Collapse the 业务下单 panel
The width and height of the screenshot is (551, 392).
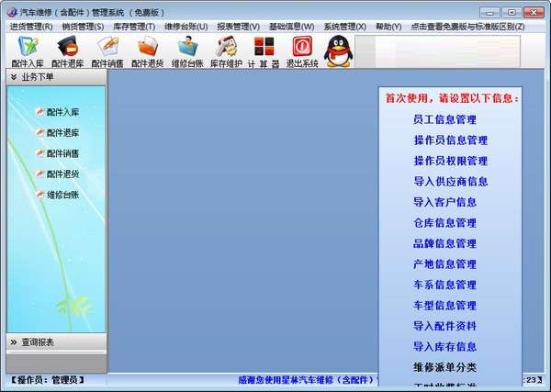[x=56, y=77]
